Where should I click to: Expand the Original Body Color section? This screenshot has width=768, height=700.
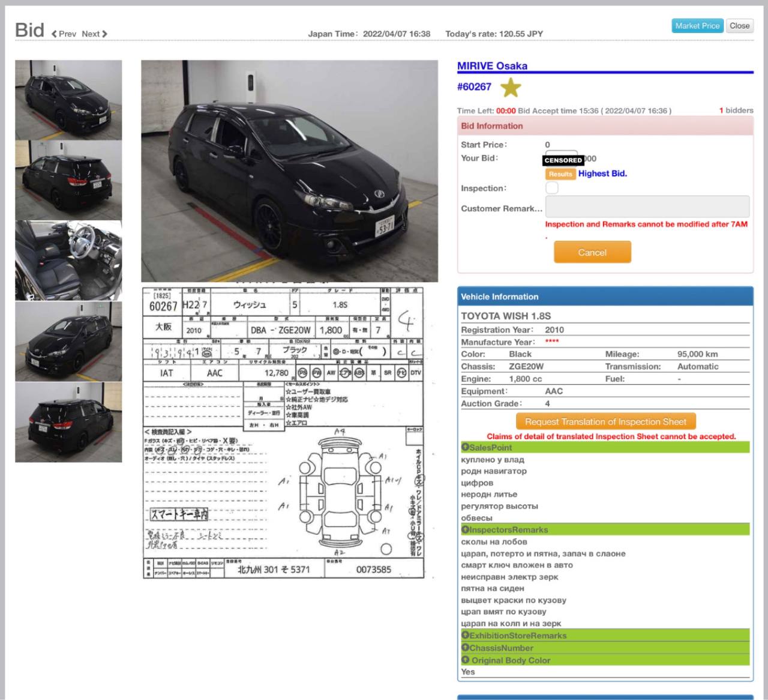(605, 660)
